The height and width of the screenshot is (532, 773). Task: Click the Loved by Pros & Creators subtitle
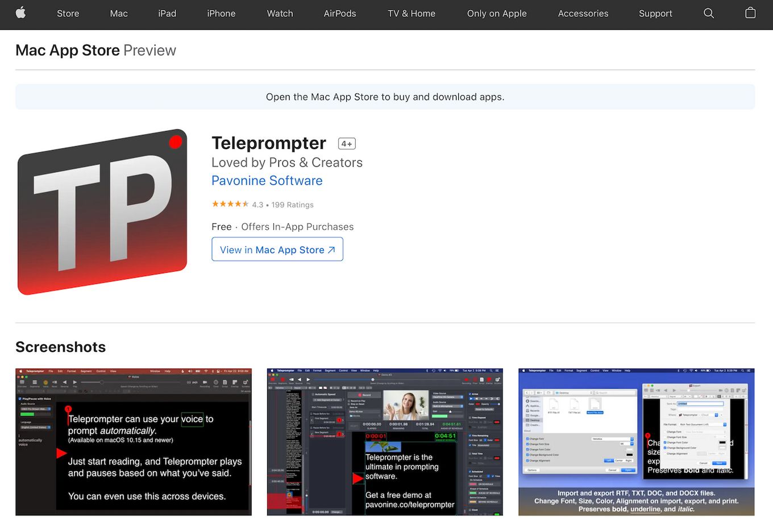pos(287,163)
